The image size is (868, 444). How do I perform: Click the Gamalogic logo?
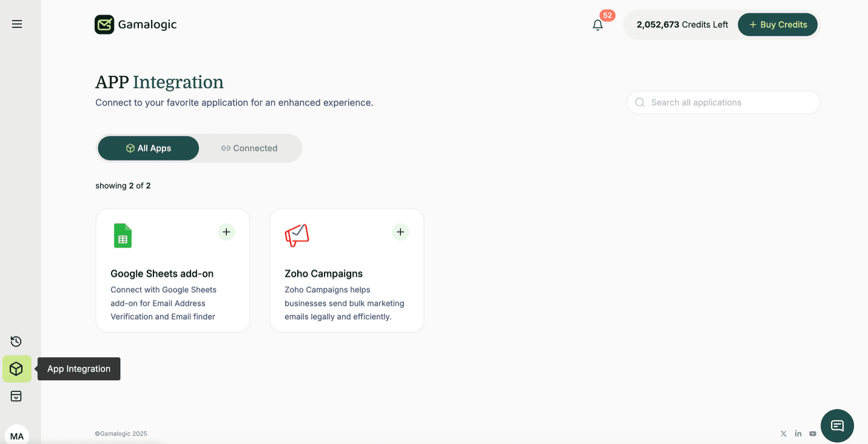coord(136,24)
